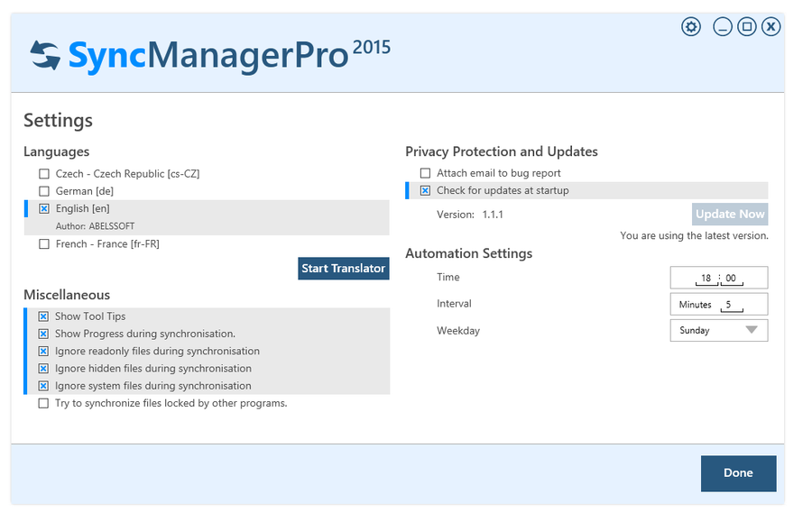812x522 pixels.
Task: Click the Time label under Automation Settings
Action: click(x=448, y=278)
